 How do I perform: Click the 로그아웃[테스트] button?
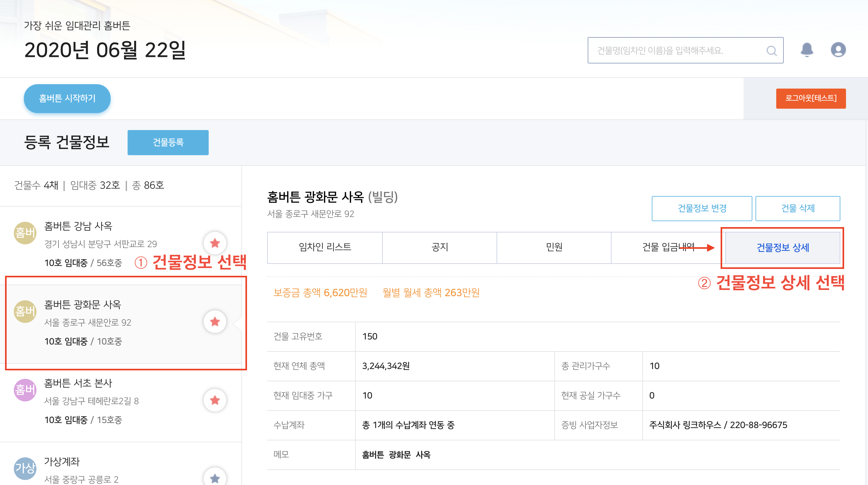tap(810, 98)
